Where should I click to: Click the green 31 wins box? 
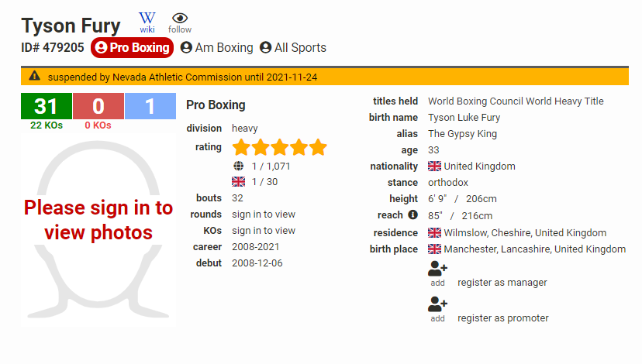[46, 106]
